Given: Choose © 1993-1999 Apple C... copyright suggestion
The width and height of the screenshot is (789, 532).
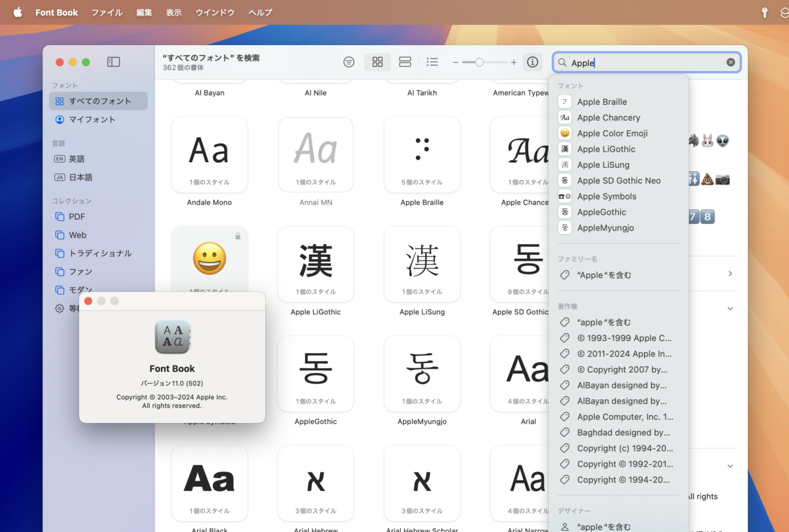Looking at the screenshot, I should pos(618,338).
